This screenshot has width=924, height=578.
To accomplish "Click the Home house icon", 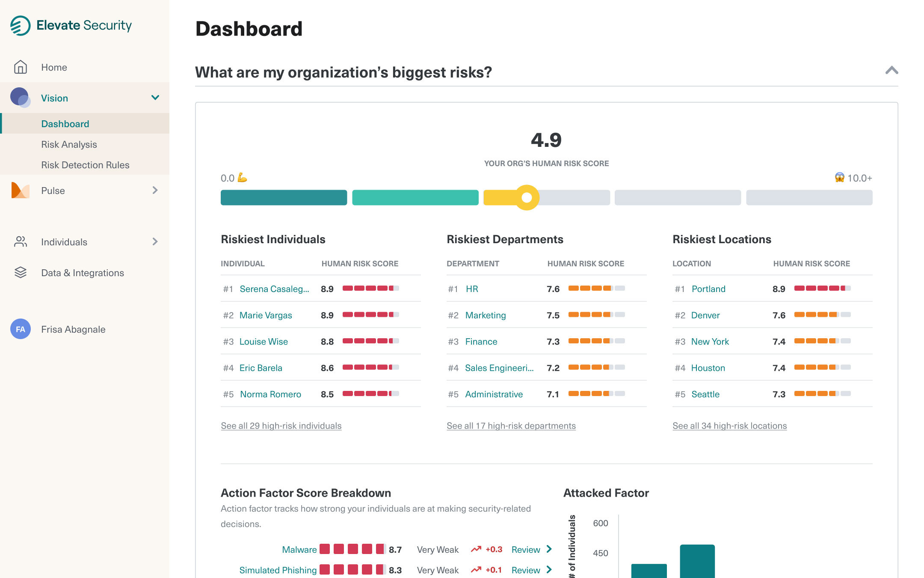I will (21, 67).
